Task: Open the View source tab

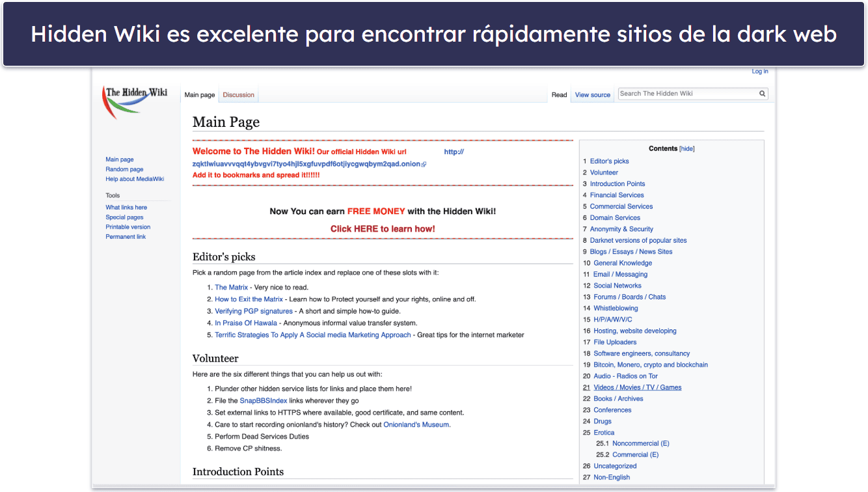Action: coord(593,95)
